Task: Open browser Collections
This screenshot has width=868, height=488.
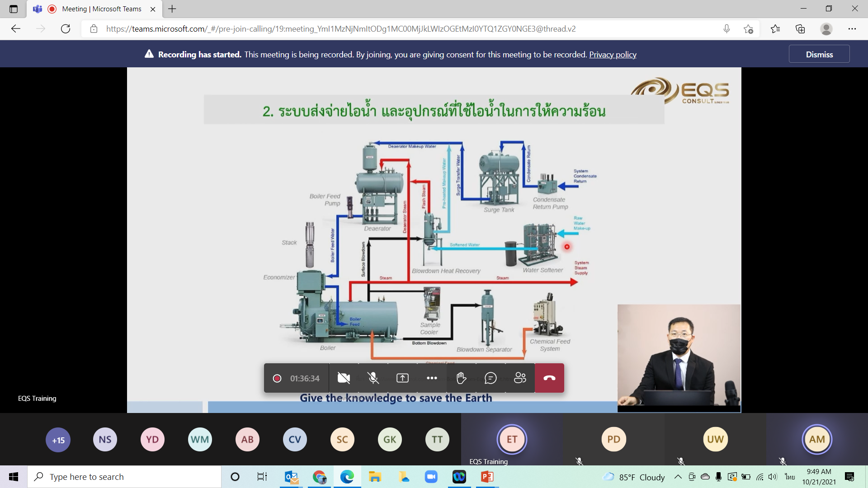Action: (800, 29)
